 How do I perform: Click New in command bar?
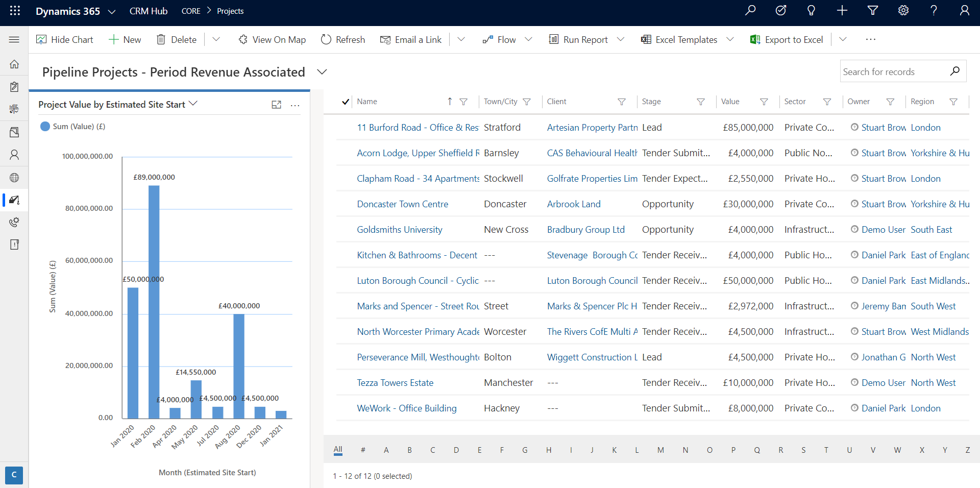[x=125, y=39]
